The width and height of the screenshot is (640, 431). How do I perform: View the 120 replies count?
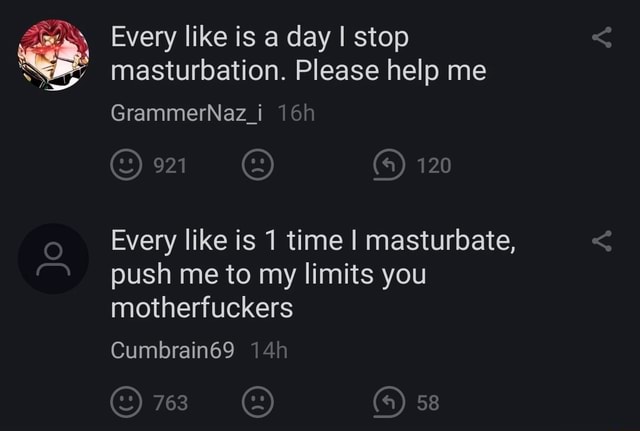pos(434,166)
